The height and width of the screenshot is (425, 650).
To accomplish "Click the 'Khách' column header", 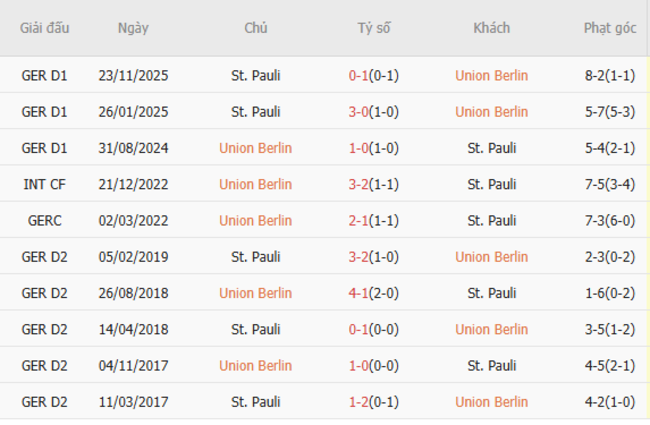I will [491, 28].
